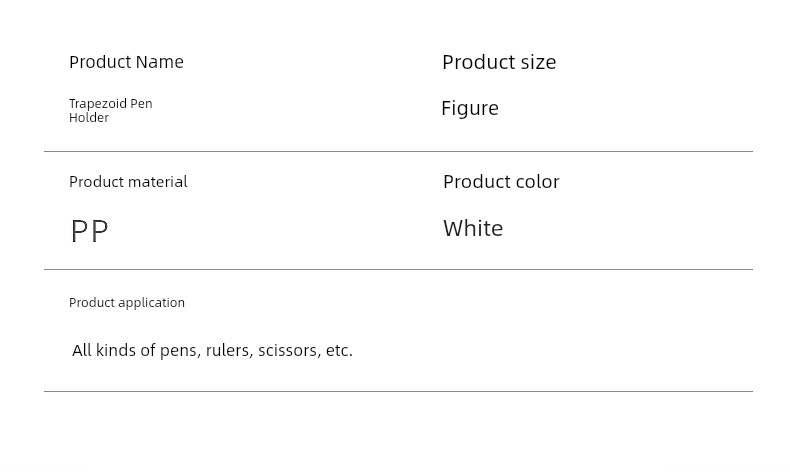Click the Figure size value
This screenshot has height=472, width=790.
tap(470, 108)
